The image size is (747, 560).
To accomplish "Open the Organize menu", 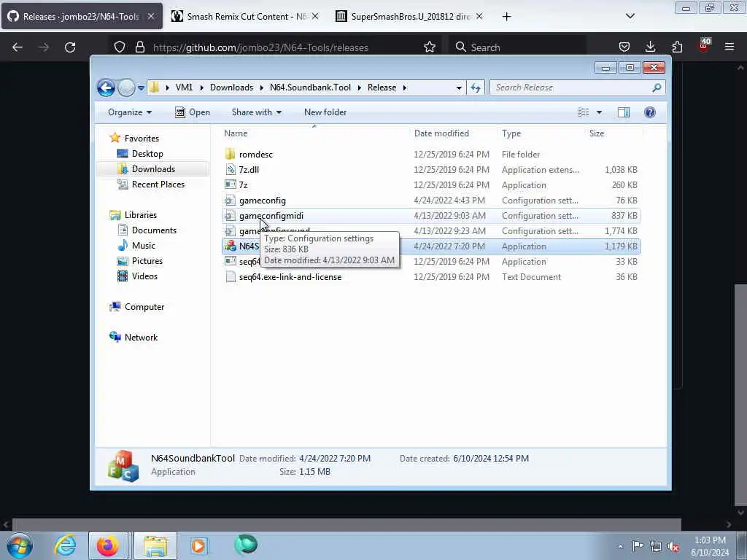I will click(x=130, y=112).
